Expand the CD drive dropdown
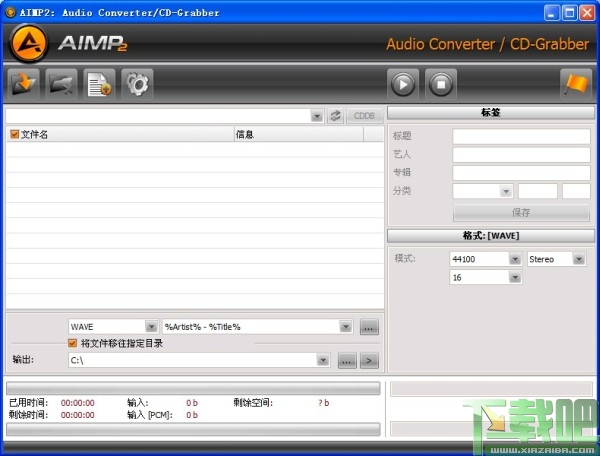 coord(317,116)
